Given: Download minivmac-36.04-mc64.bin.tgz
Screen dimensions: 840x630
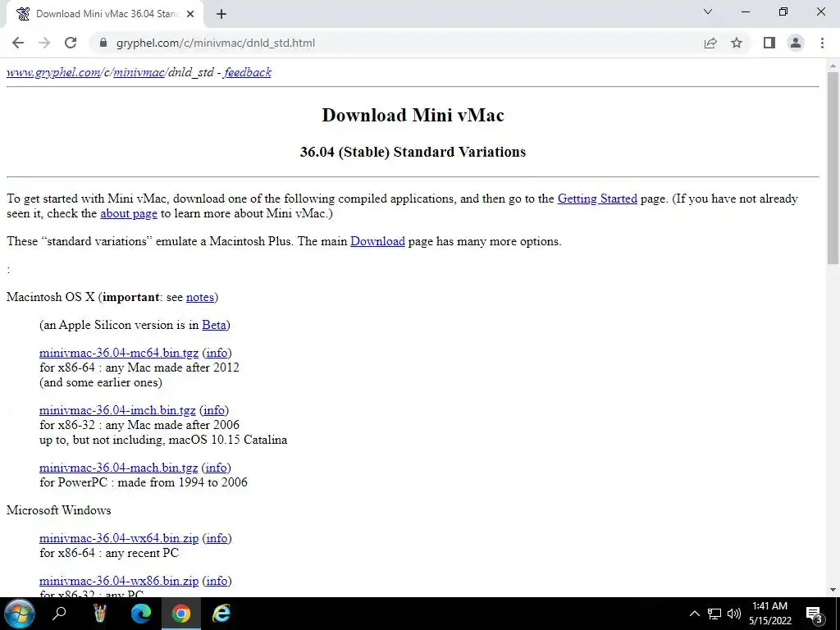Looking at the screenshot, I should 119,353.
